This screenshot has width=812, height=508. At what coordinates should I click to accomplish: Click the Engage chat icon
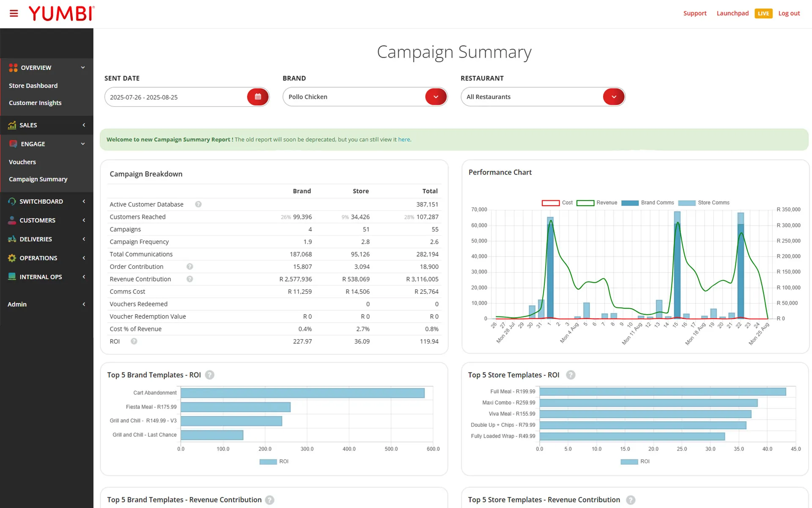tap(13, 144)
